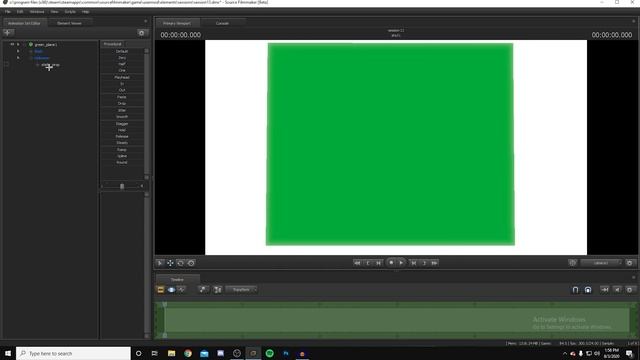Image resolution: width=640 pixels, height=360 pixels.
Task: Jump to the last frame of the sequence
Action: 435,263
